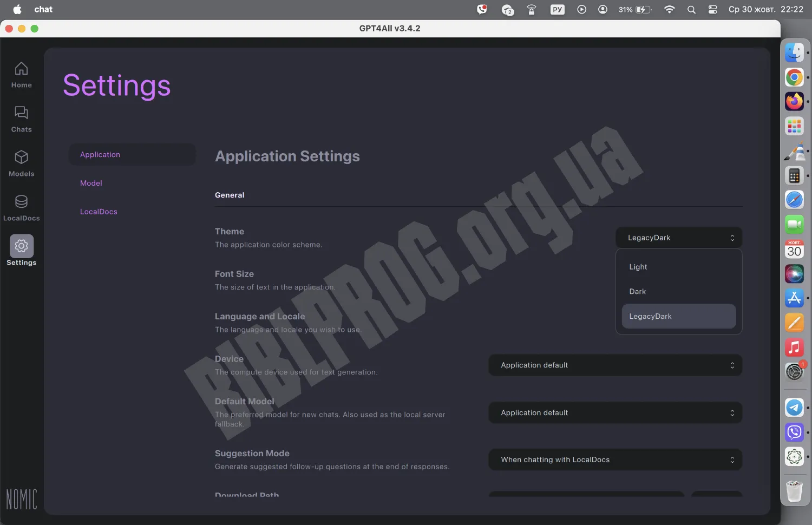Open Safari from the Dock

pyautogui.click(x=794, y=200)
